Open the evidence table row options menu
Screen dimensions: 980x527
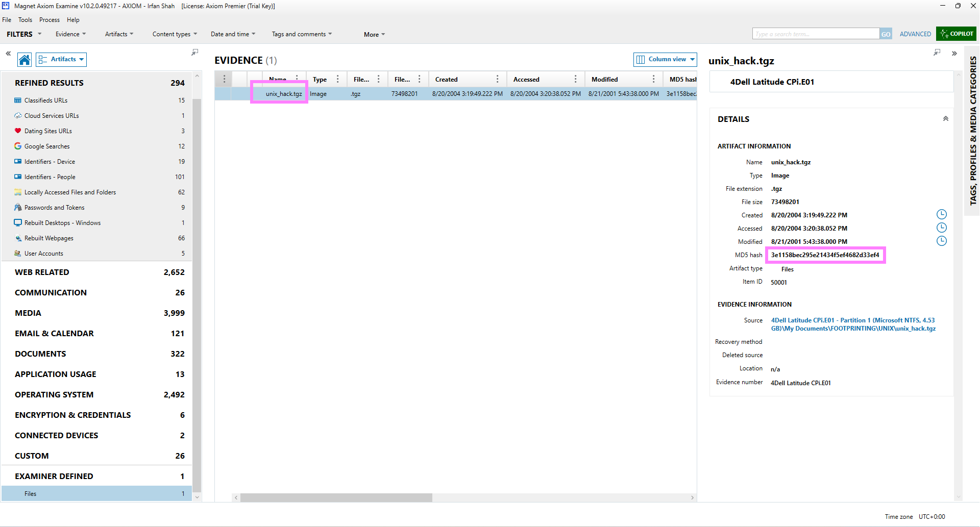tap(224, 79)
